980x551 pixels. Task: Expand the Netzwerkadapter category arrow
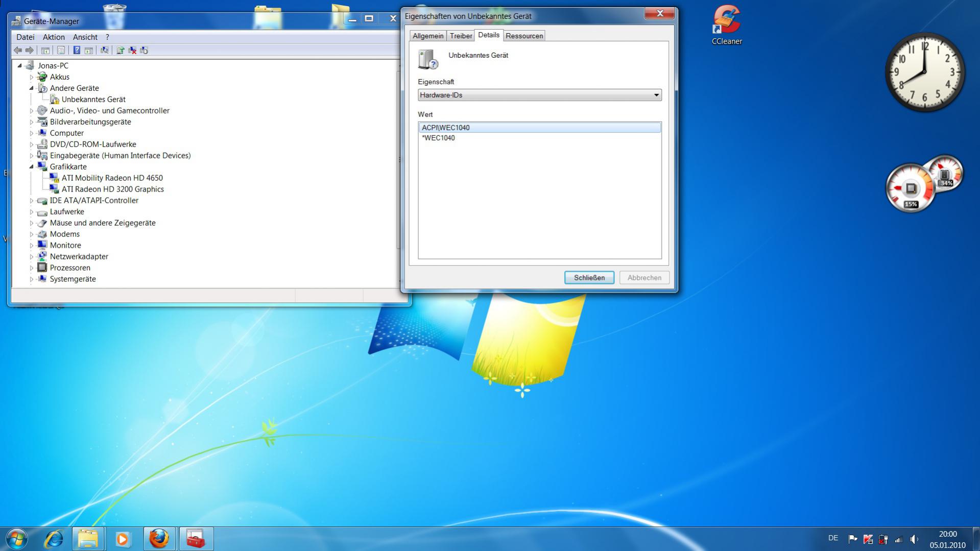click(x=32, y=257)
